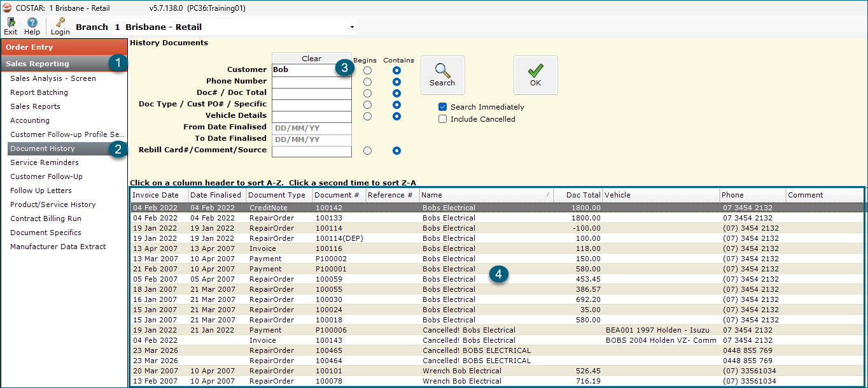Open the Order Entry section
The image size is (868, 388).
[x=64, y=47]
